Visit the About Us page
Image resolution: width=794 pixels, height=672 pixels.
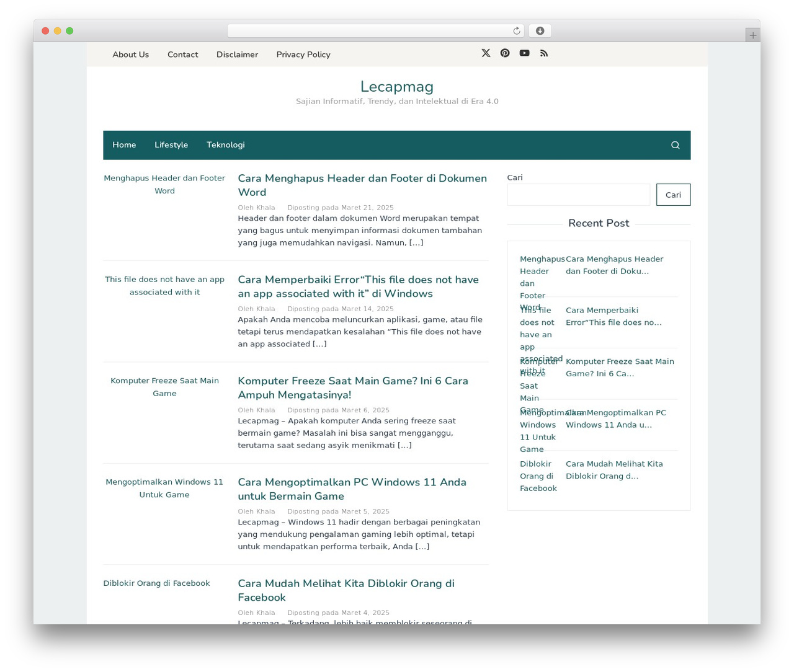(131, 55)
